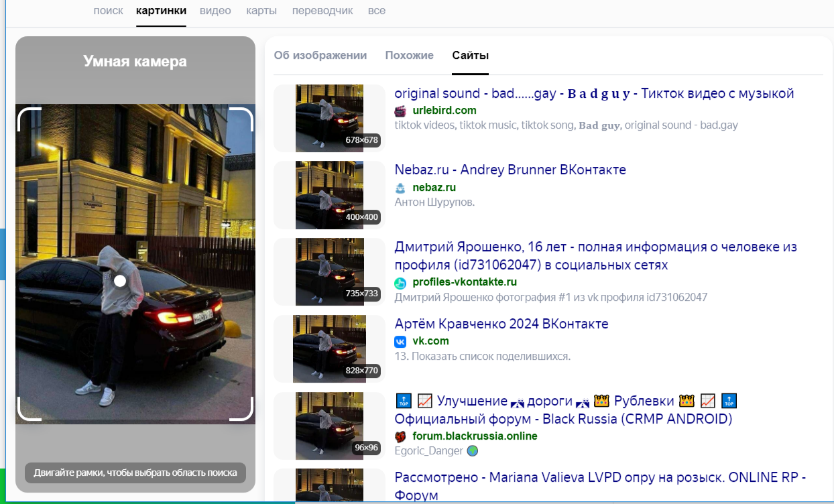Click the bottom-right crop frame corner handle
The image size is (834, 504).
242,409
